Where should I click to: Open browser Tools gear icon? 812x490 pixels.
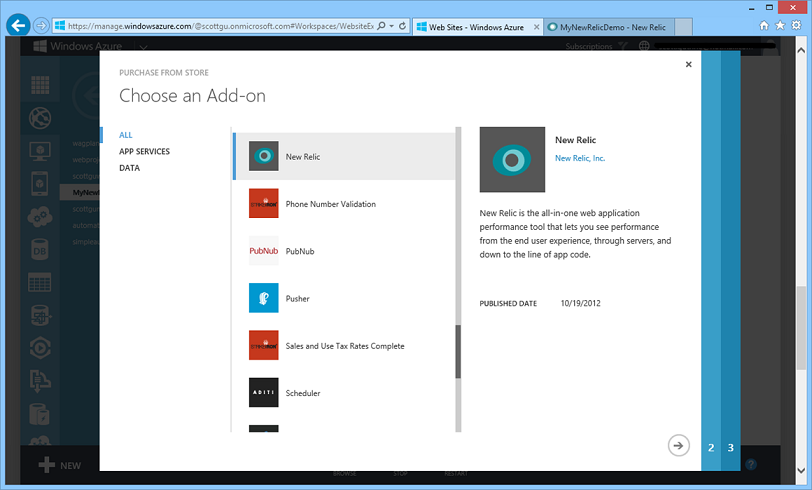pos(796,25)
